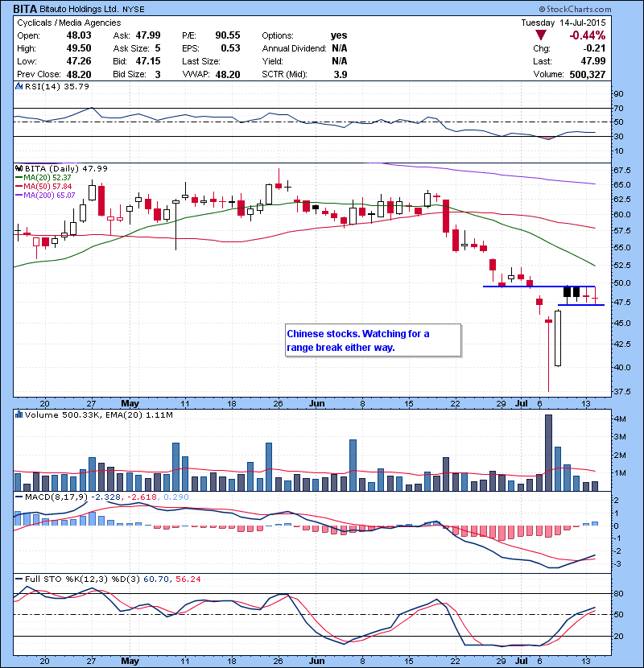Image resolution: width=644 pixels, height=668 pixels.
Task: Click the Low price 47.26
Action: click(79, 61)
